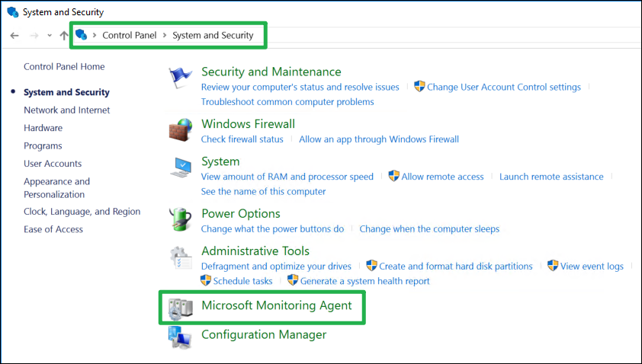The height and width of the screenshot is (364, 642).
Task: Open Clock, Language, and Region category
Action: pos(82,212)
